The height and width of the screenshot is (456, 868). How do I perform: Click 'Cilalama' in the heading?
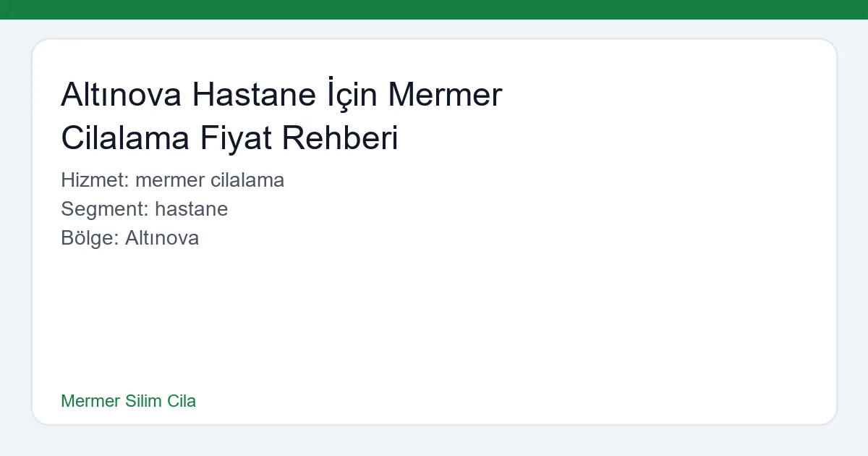tap(124, 138)
